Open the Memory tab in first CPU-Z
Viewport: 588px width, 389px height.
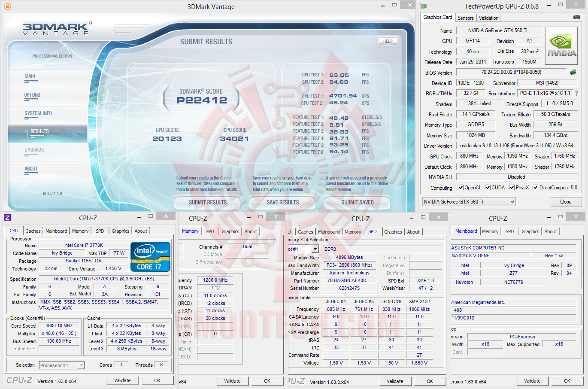80,231
